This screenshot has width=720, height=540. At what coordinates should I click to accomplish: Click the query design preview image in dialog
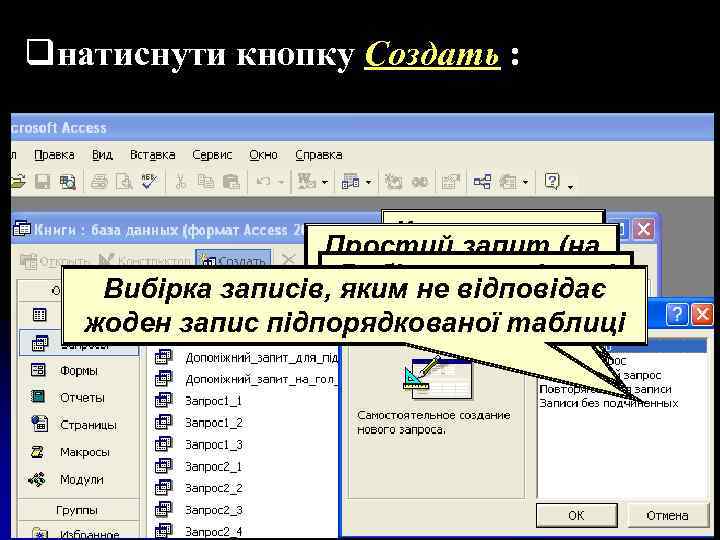coord(437,378)
